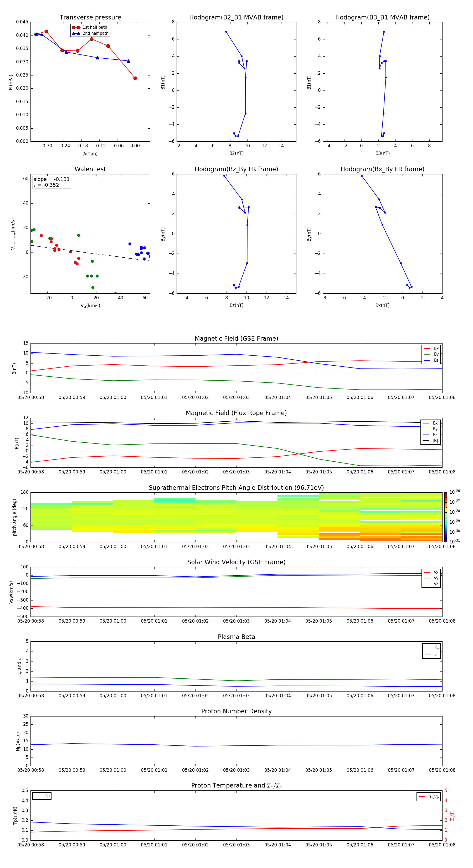Click the "Hodogram(B3_B1 MVAB frame)" title

click(x=382, y=18)
